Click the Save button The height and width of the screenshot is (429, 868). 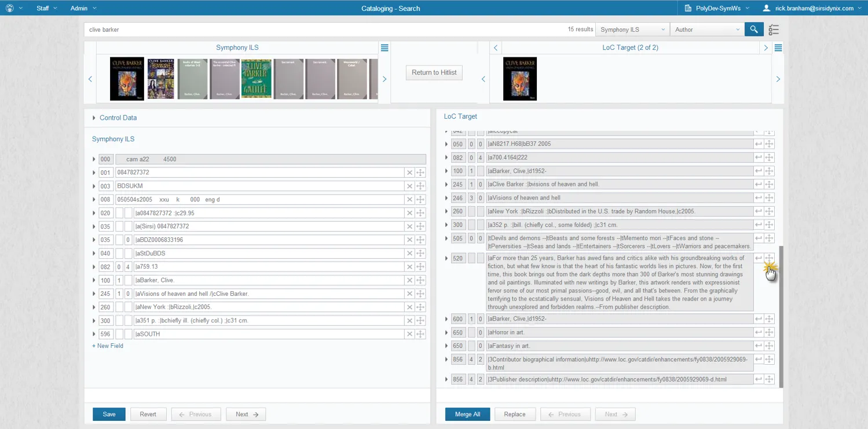pos(109,415)
